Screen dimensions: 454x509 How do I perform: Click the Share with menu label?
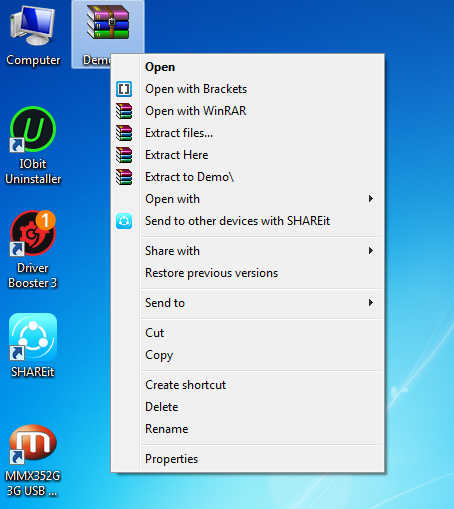click(x=172, y=251)
